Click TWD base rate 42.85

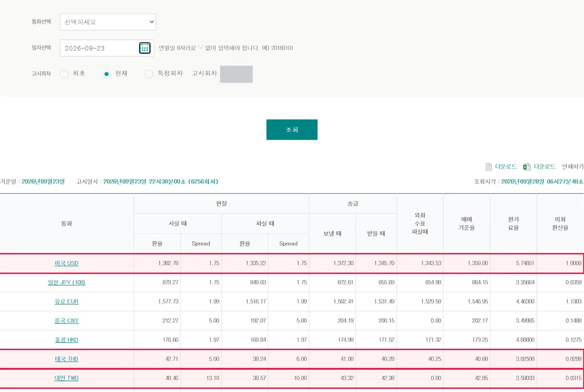tap(481, 378)
